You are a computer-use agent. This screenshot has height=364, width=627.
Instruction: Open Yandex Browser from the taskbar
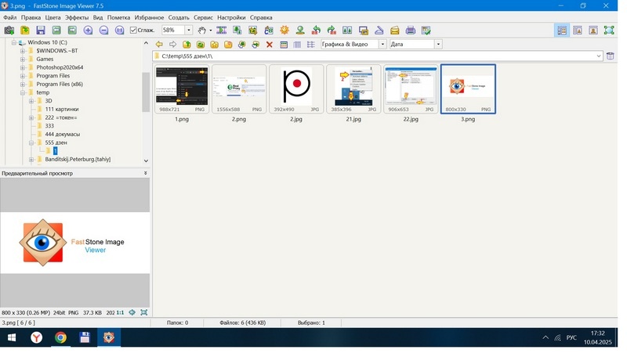pyautogui.click(x=36, y=338)
